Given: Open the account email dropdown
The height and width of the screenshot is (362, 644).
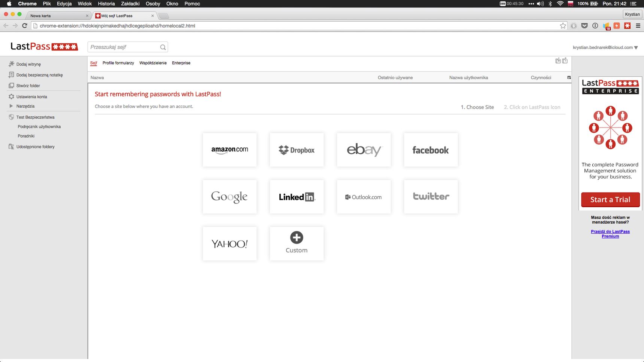Looking at the screenshot, I should coord(605,47).
